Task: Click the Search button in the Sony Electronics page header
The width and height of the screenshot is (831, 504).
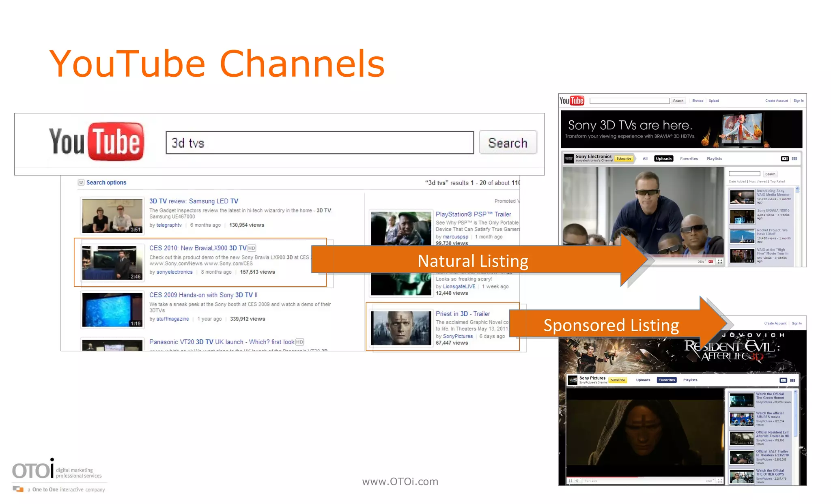Action: (x=678, y=101)
